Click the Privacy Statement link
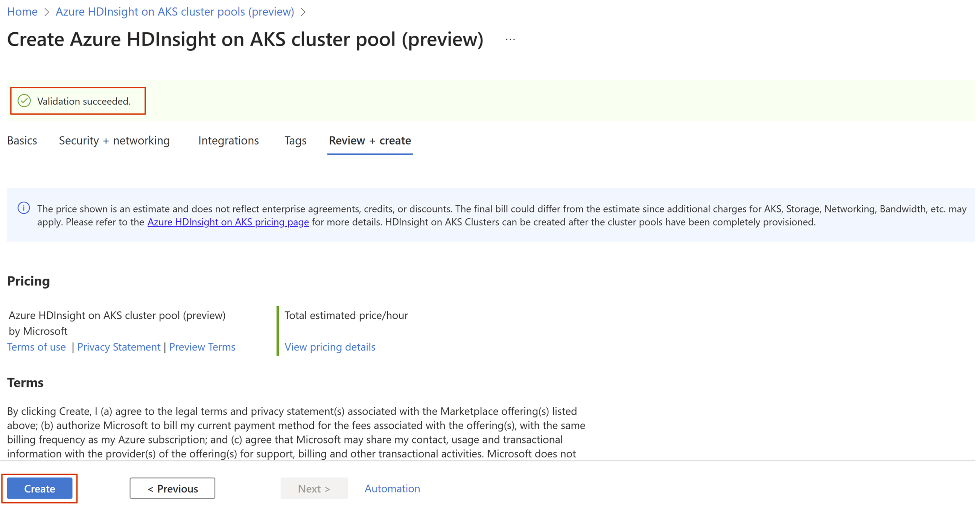 (119, 348)
